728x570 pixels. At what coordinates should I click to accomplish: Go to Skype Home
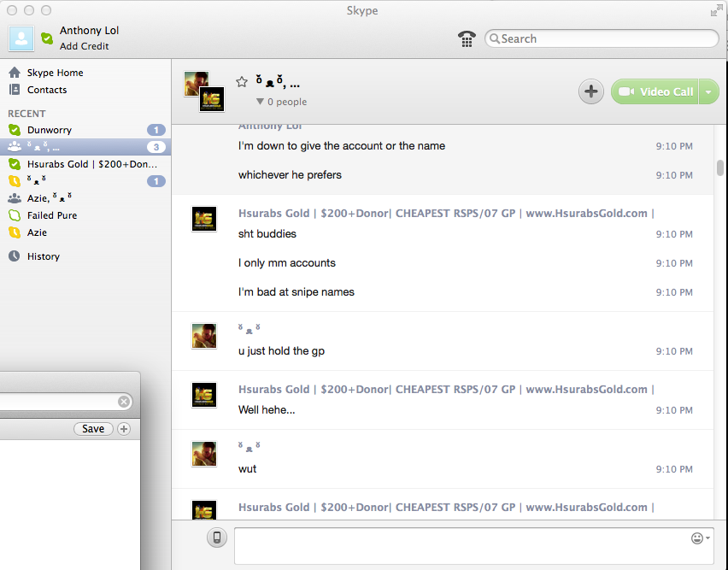point(55,73)
